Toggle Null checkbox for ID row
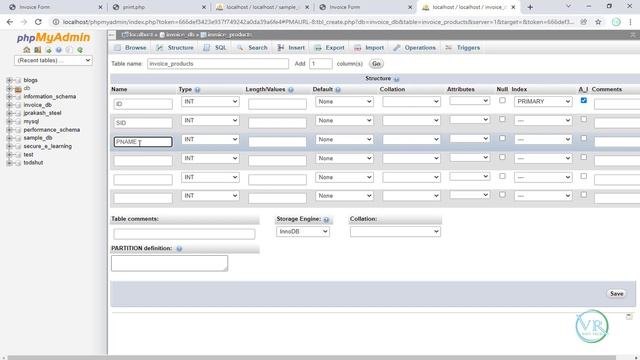Viewport: 640px width, 360px height. coord(502,100)
